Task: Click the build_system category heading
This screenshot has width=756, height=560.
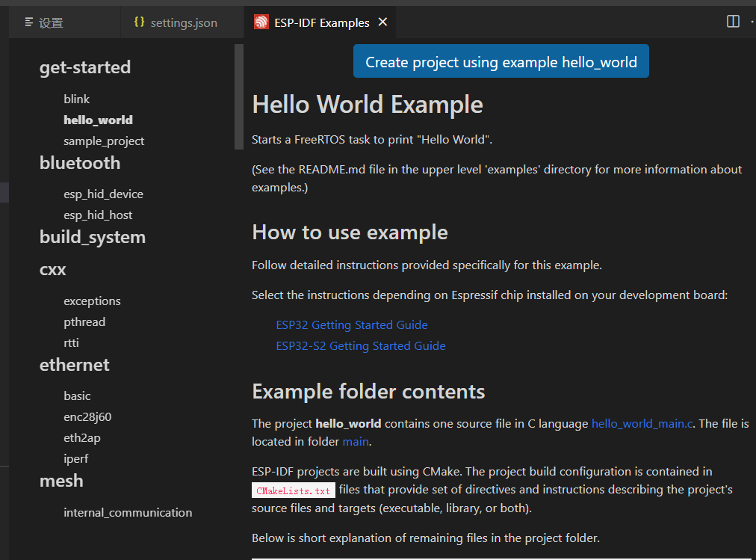Action: (93, 237)
